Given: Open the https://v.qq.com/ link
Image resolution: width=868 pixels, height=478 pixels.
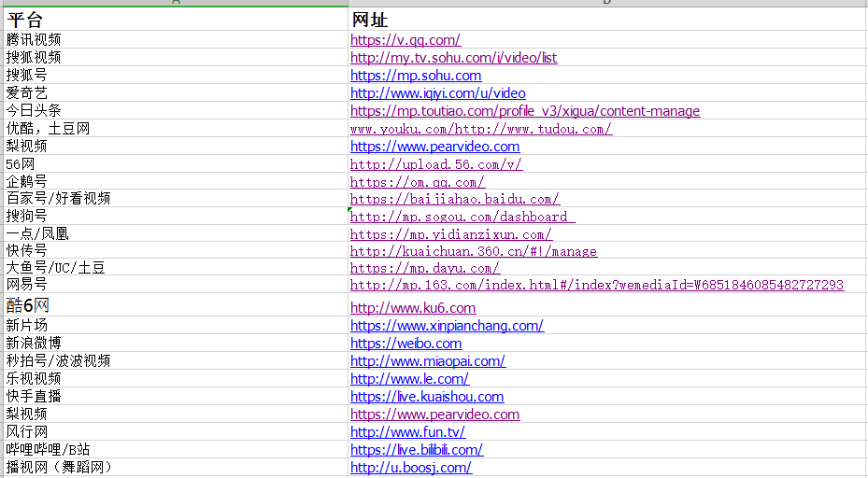Looking at the screenshot, I should tap(406, 40).
